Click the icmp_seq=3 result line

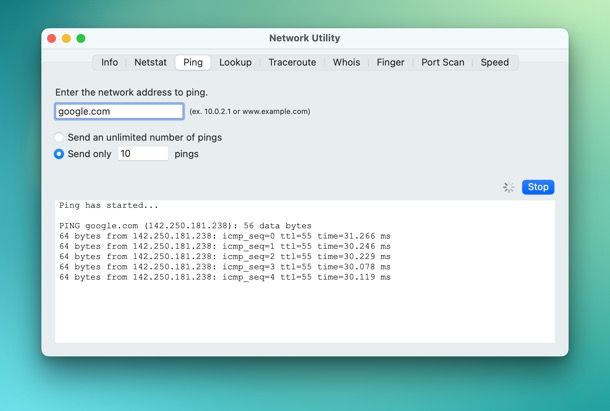tap(224, 267)
